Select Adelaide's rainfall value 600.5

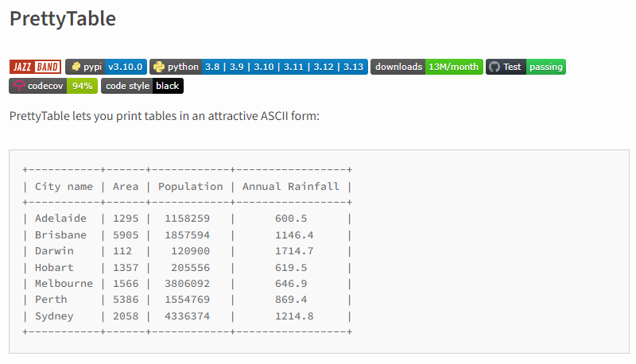click(291, 219)
